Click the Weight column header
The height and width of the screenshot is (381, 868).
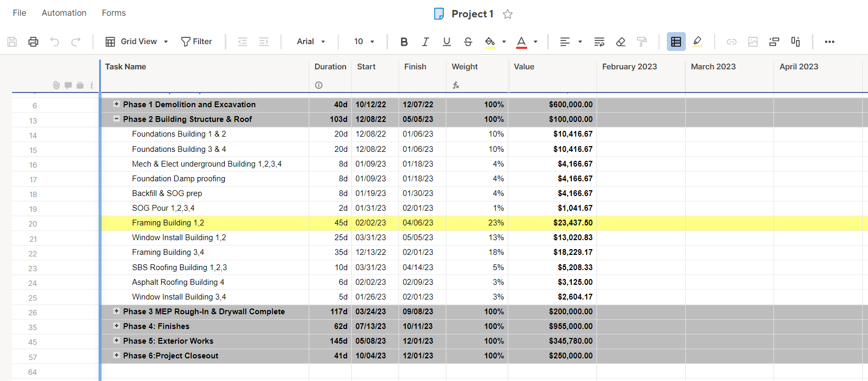coord(465,67)
